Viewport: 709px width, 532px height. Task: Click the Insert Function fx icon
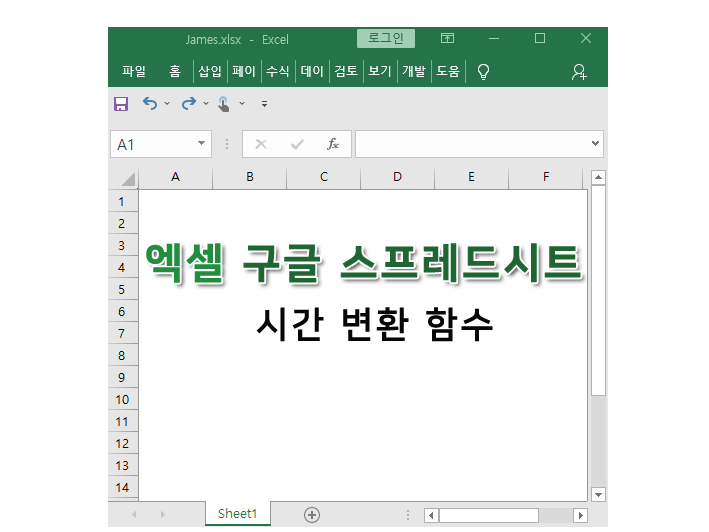point(333,144)
